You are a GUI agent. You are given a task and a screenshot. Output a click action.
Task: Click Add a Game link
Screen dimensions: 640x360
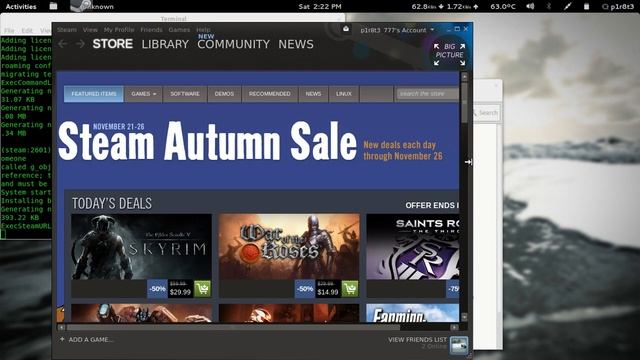pos(91,340)
